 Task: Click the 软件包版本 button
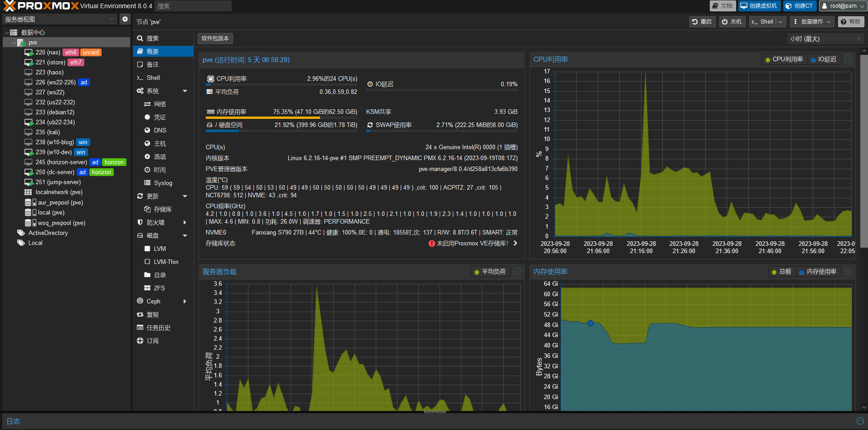pyautogui.click(x=215, y=39)
